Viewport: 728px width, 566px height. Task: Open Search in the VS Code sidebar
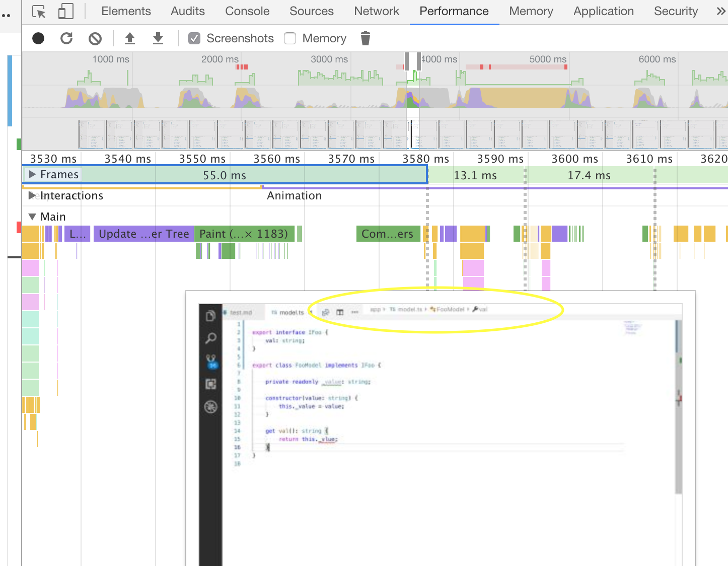point(211,338)
